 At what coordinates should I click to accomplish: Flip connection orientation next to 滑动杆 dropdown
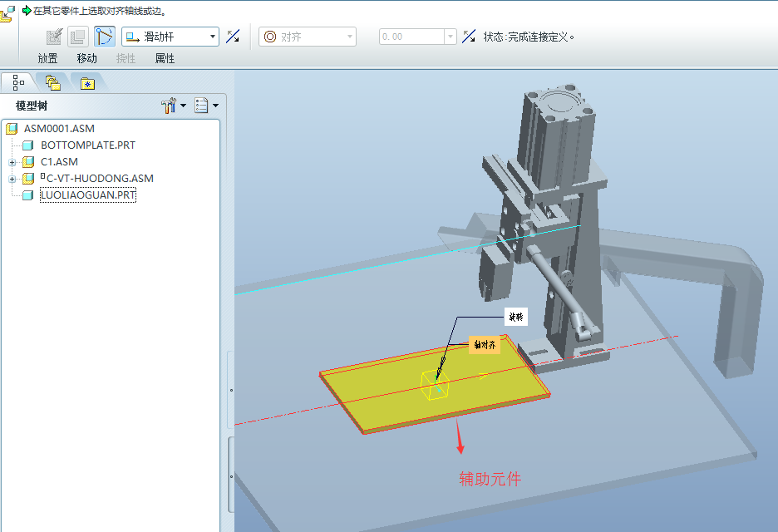pyautogui.click(x=234, y=37)
